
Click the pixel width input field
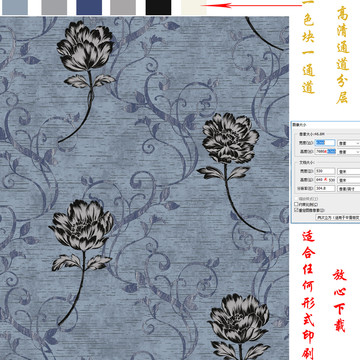[x=325, y=143]
